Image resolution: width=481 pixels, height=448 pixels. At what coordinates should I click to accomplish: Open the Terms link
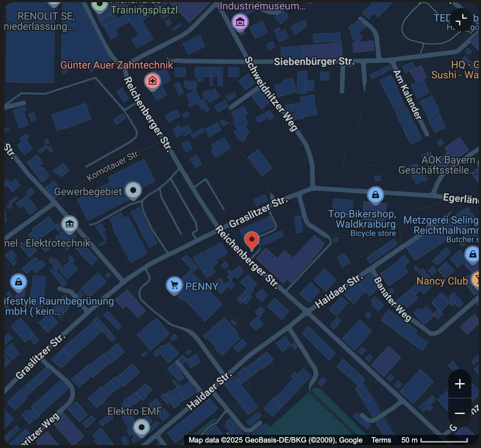[x=381, y=440]
